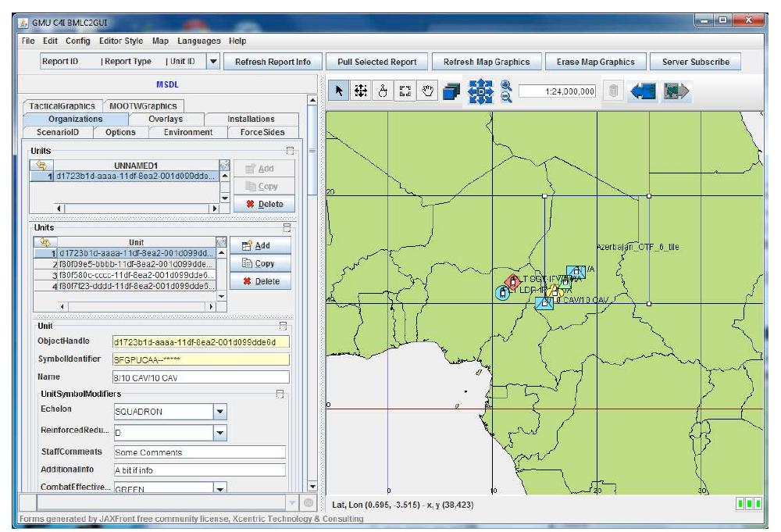781x532 pixels.
Task: Click the red diamond hostile unit symbol
Action: tap(512, 281)
